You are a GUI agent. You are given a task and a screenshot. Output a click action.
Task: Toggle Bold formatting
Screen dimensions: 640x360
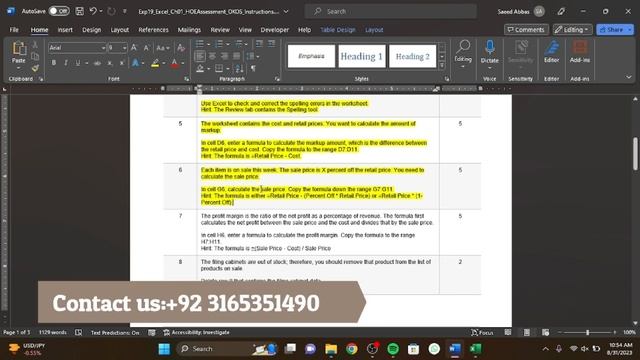(x=53, y=63)
